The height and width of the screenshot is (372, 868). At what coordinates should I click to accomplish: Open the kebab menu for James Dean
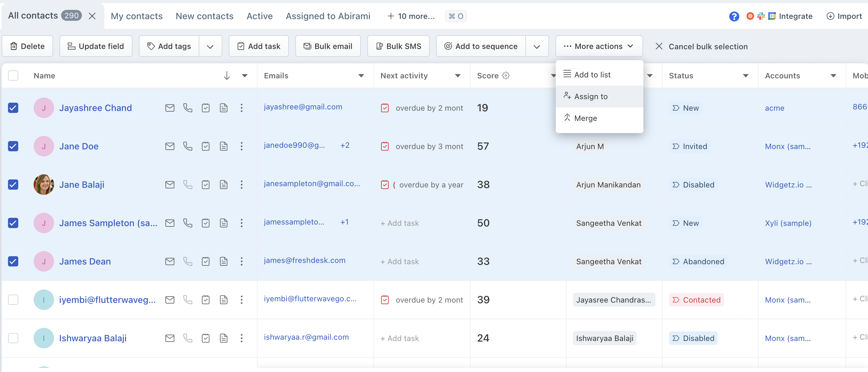242,261
